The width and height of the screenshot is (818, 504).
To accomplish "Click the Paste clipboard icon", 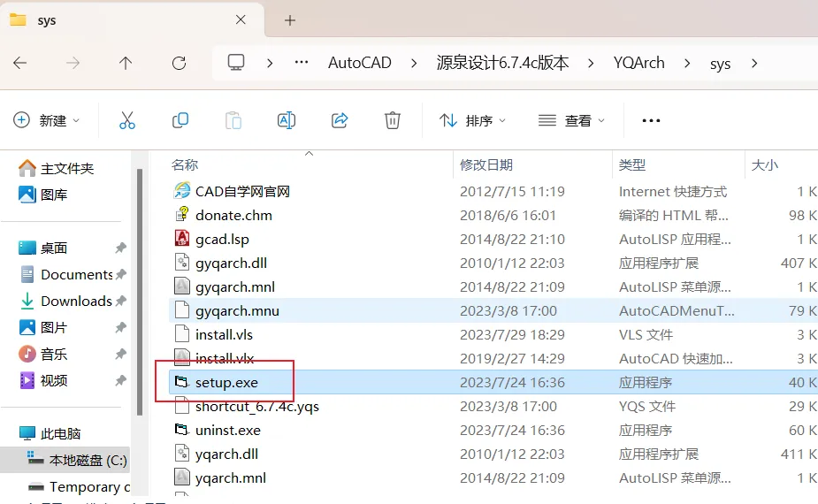I will tap(233, 120).
